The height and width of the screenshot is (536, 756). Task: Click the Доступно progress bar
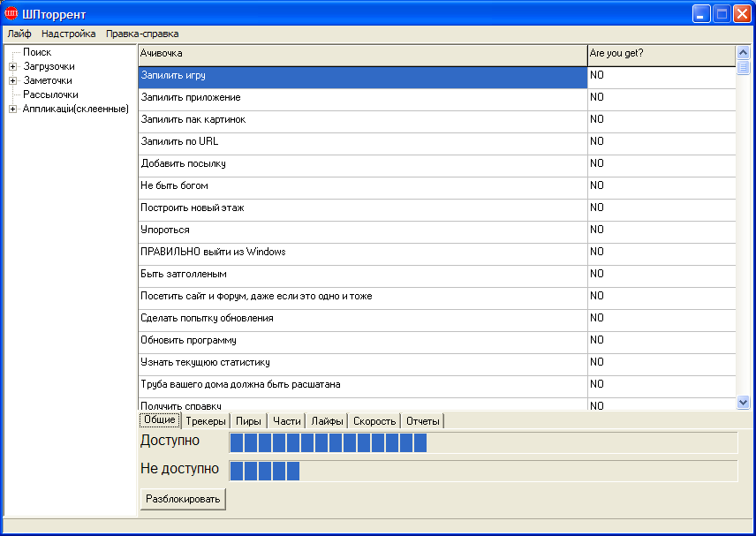click(483, 442)
